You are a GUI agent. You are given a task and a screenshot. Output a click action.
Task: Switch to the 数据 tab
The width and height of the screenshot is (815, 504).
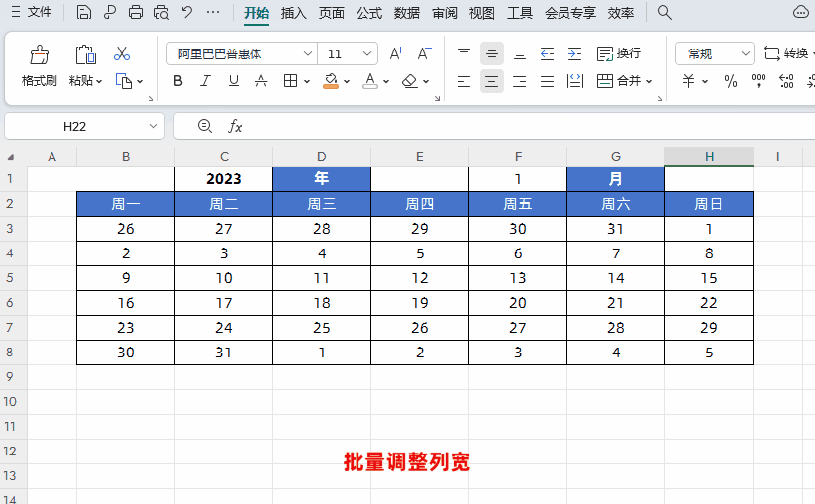[406, 13]
